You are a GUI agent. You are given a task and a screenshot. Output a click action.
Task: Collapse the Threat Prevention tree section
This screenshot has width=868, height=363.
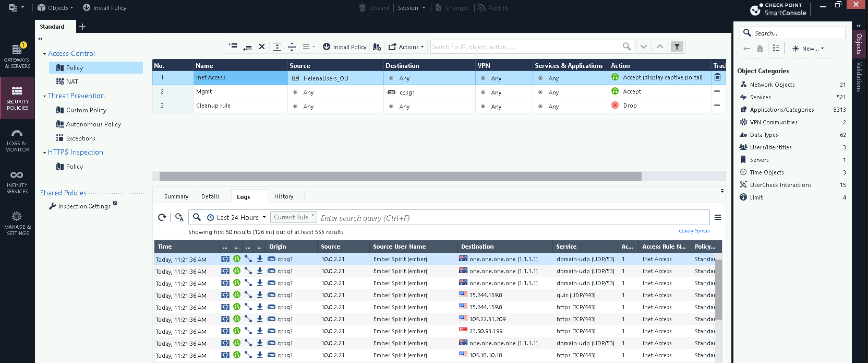44,96
